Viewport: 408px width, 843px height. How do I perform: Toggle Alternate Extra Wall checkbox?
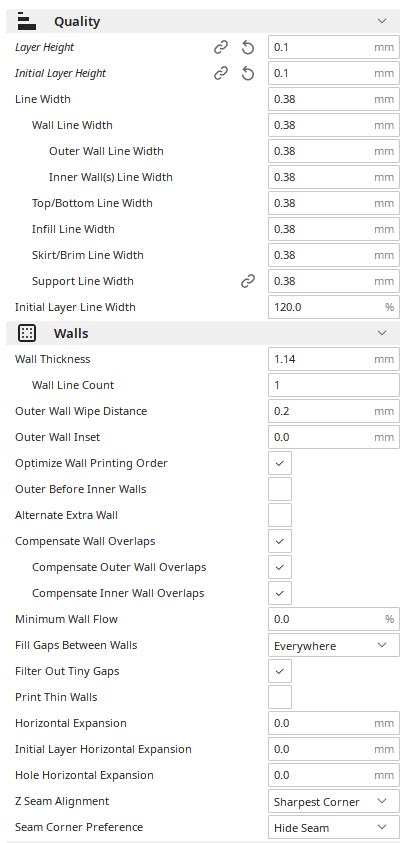280,515
